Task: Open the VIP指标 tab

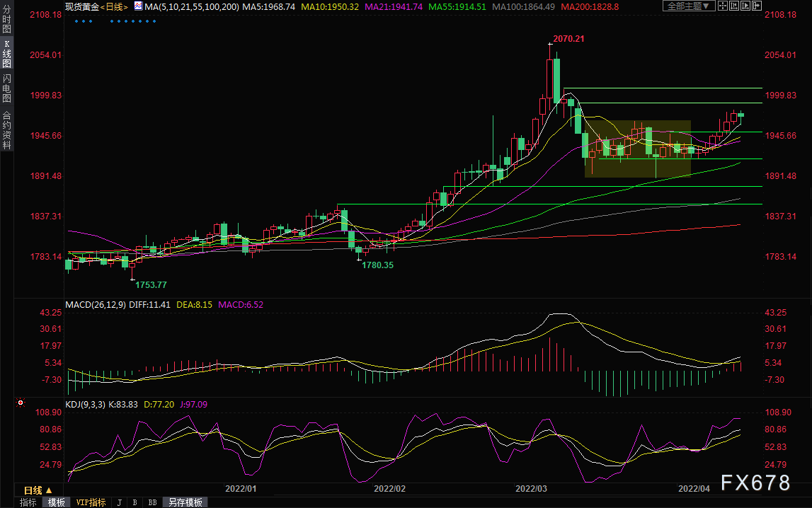Action: [x=91, y=502]
